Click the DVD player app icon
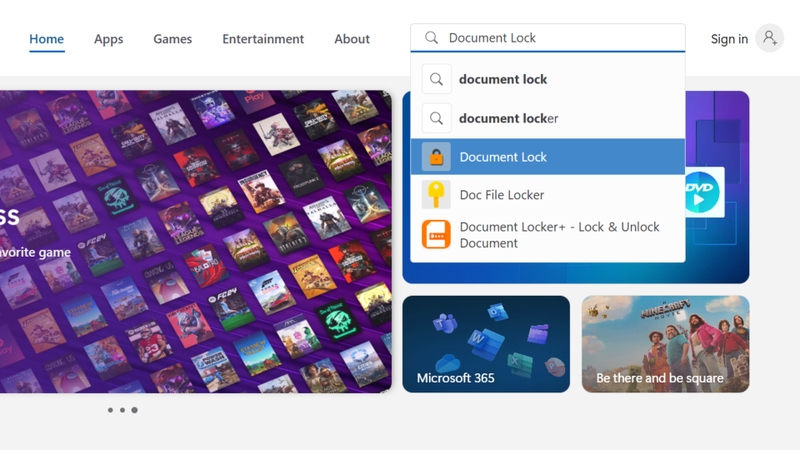The image size is (800, 450). pos(704,192)
